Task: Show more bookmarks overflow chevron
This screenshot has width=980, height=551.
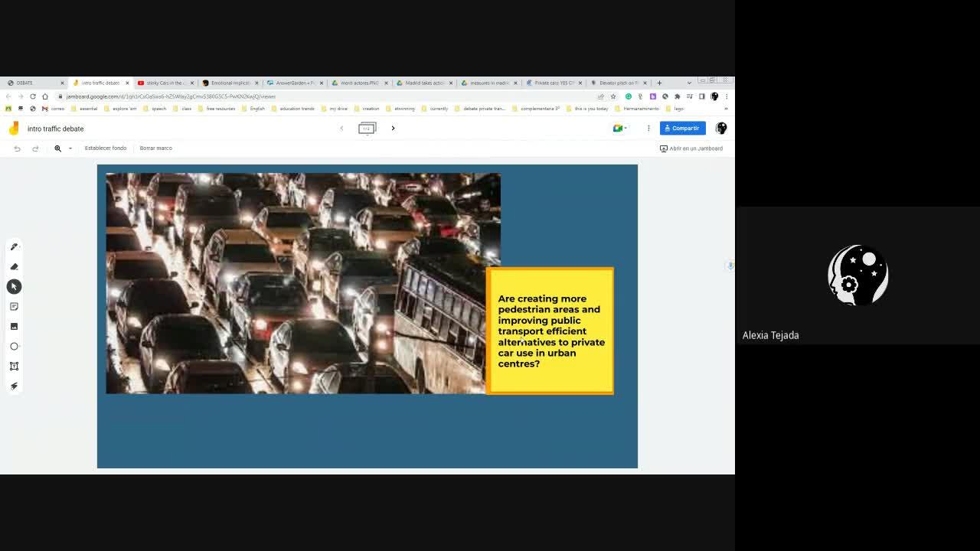Action: (x=726, y=109)
